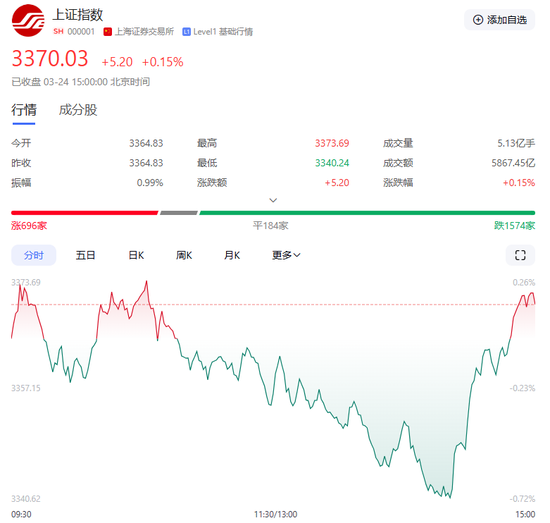This screenshot has width=550, height=523.
Task: Select 分时 chart period
Action: coord(34,255)
